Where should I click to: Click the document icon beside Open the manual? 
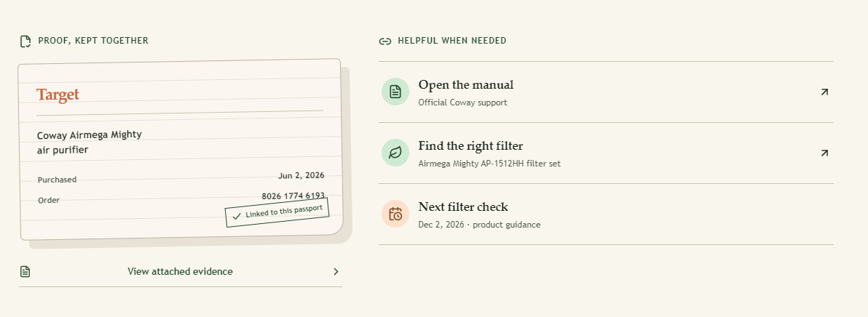click(x=395, y=92)
